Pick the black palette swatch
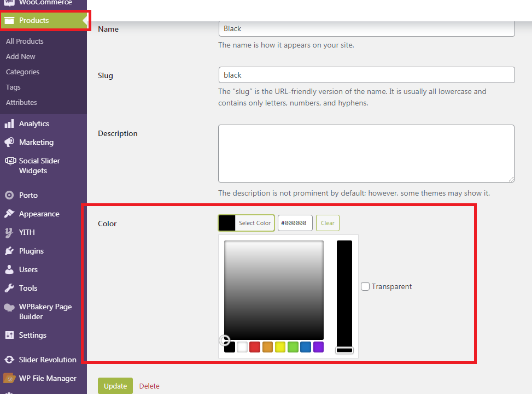This screenshot has width=532, height=394. pyautogui.click(x=230, y=347)
